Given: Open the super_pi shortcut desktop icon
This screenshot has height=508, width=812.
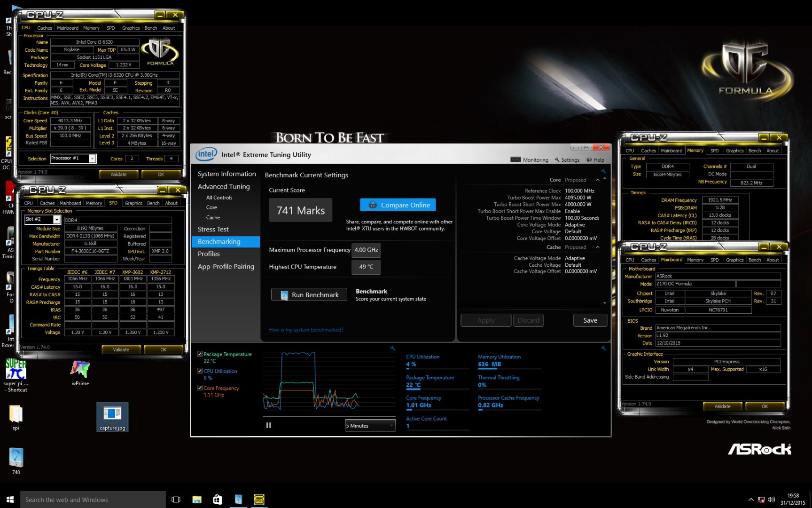Looking at the screenshot, I should coord(16,375).
